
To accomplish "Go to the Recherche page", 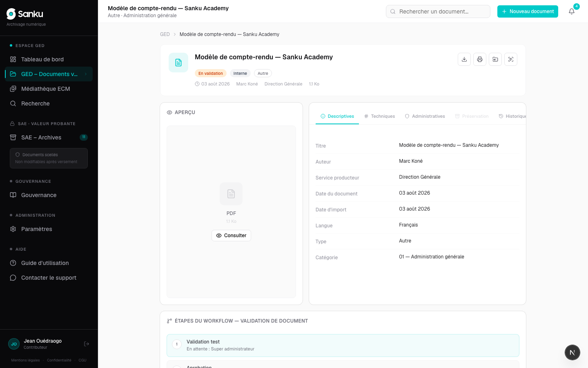I will (49, 103).
